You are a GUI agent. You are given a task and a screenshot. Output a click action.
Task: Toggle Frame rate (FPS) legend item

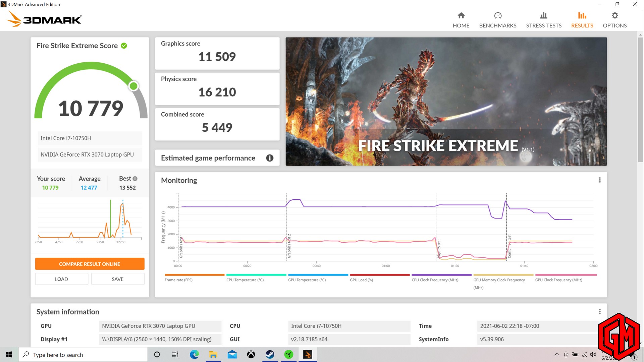click(x=194, y=278)
